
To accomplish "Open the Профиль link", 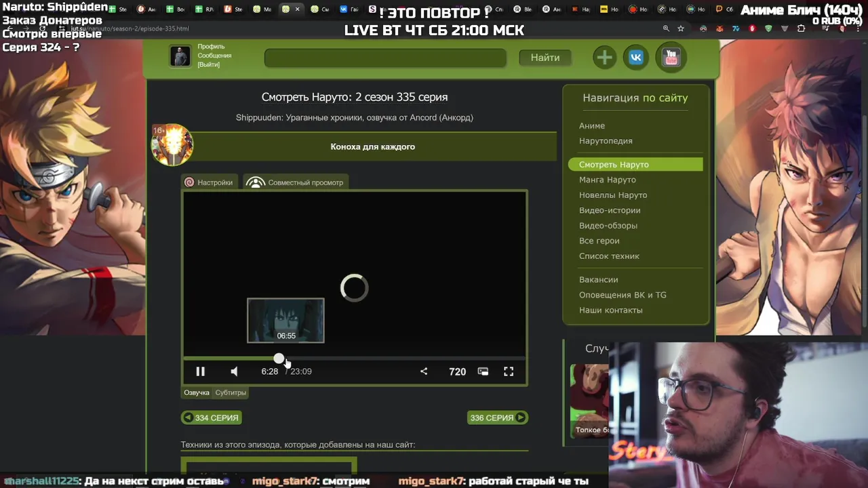I will (x=211, y=47).
